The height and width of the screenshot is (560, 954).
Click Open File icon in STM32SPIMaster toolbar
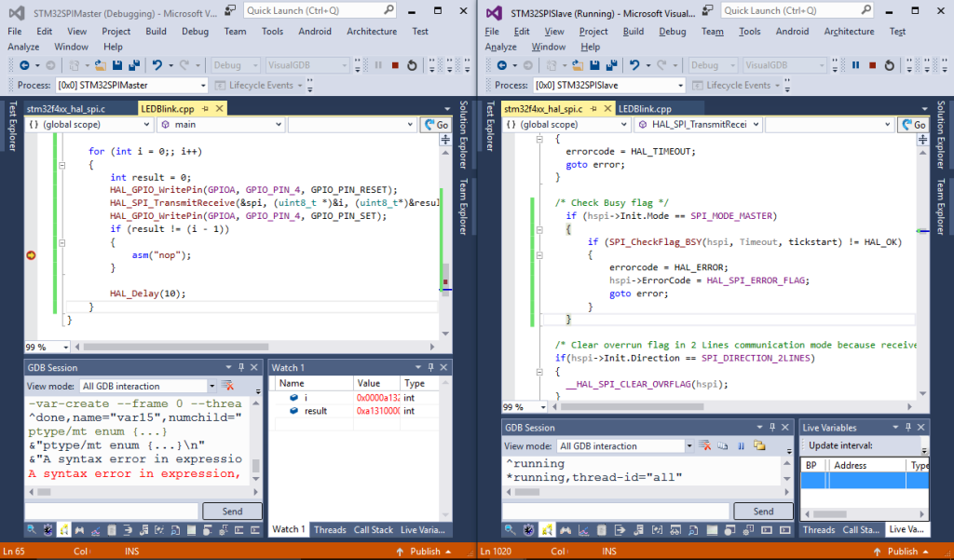coord(100,65)
